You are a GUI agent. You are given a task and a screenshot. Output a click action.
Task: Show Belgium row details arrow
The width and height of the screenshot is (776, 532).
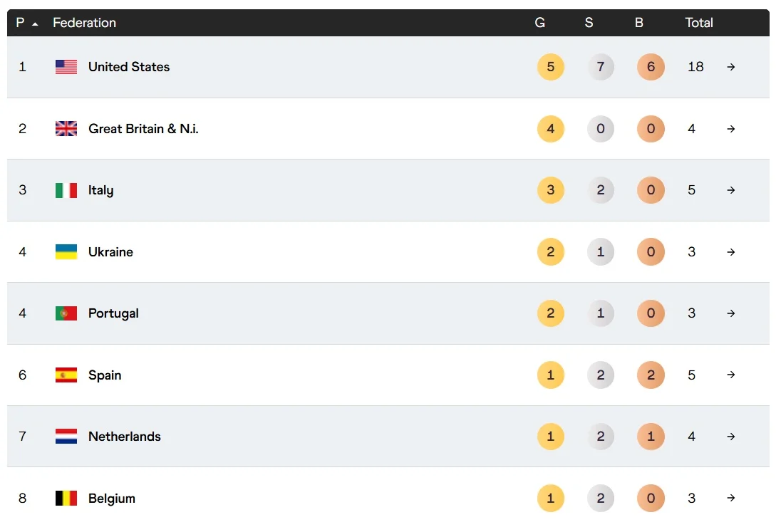[731, 499]
